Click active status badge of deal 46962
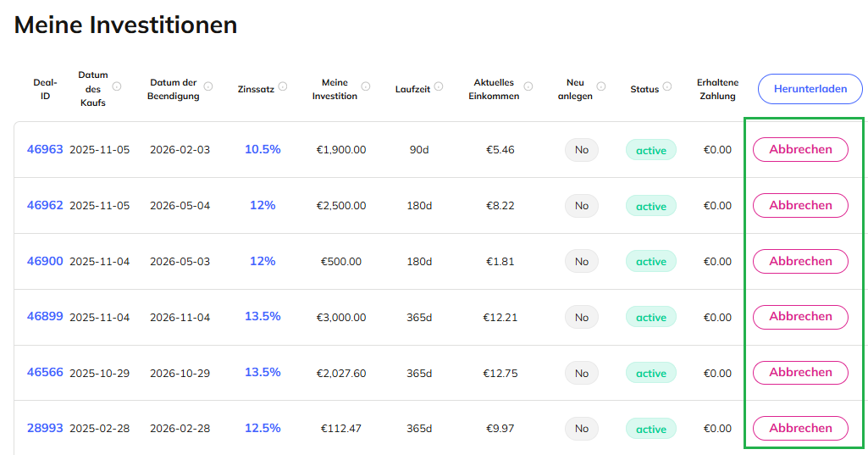The image size is (868, 455). click(651, 206)
